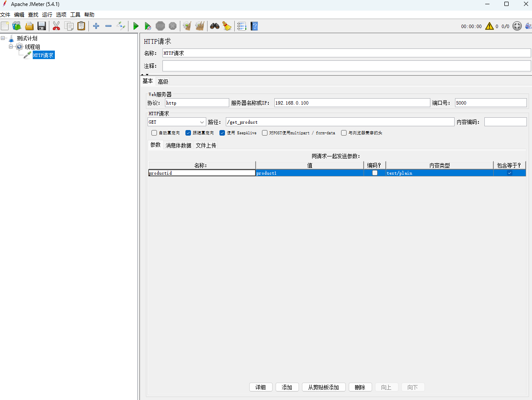532x400 pixels.
Task: Toggle 使用 KeepAlive checkbox
Action: (x=222, y=133)
